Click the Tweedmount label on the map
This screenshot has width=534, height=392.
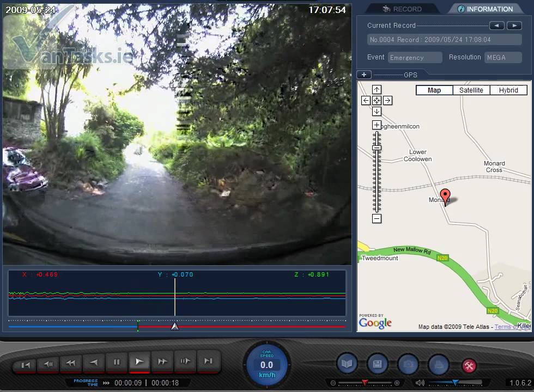380,258
